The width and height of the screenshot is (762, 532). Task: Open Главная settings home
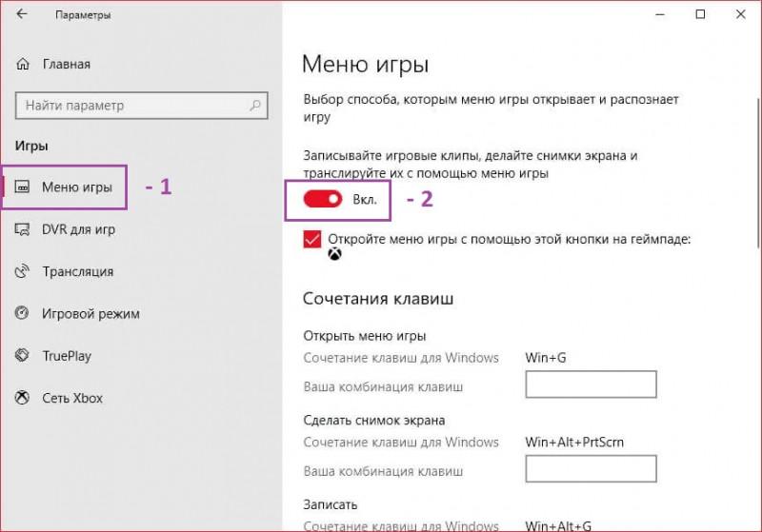coord(66,64)
